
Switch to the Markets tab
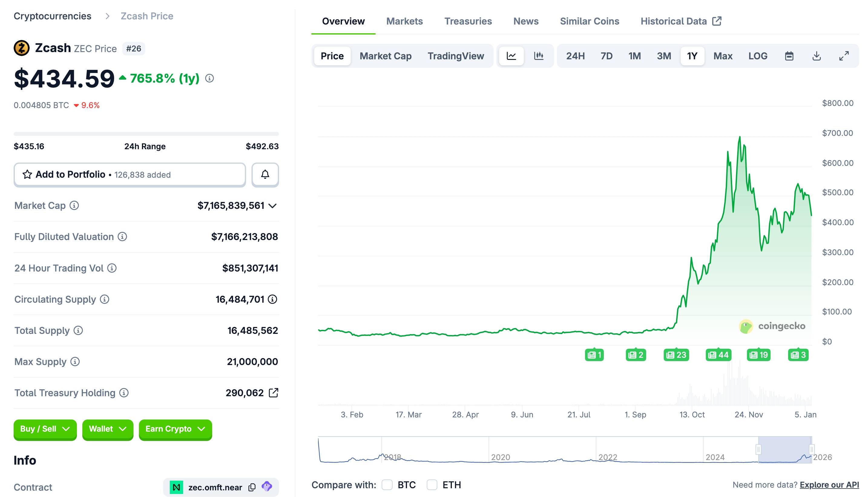click(404, 21)
